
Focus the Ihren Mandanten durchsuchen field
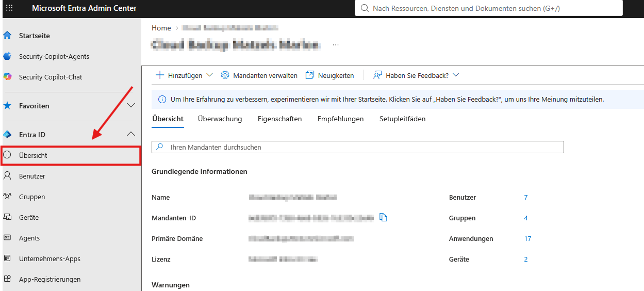[x=358, y=147]
